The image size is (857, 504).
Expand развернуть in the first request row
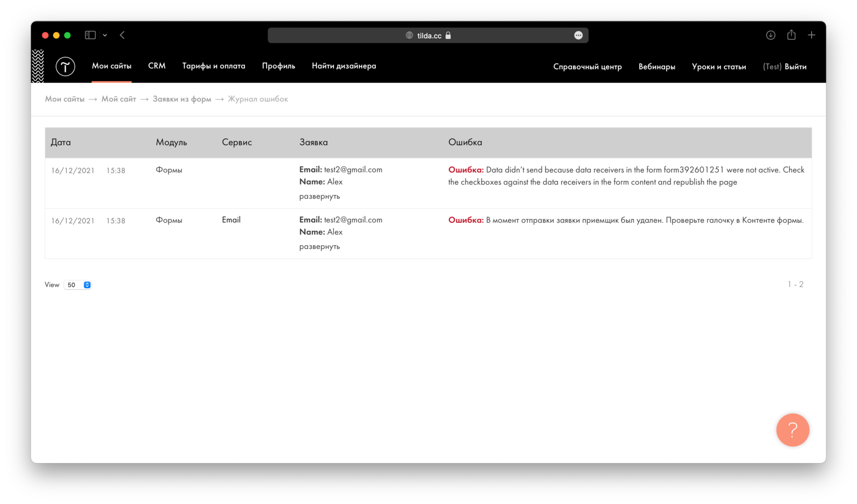click(319, 196)
